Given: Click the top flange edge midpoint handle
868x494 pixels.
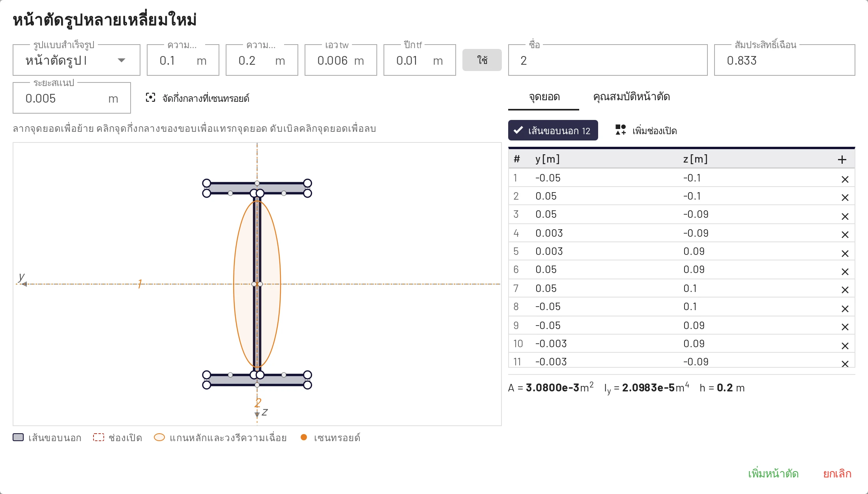Looking at the screenshot, I should pos(257,183).
